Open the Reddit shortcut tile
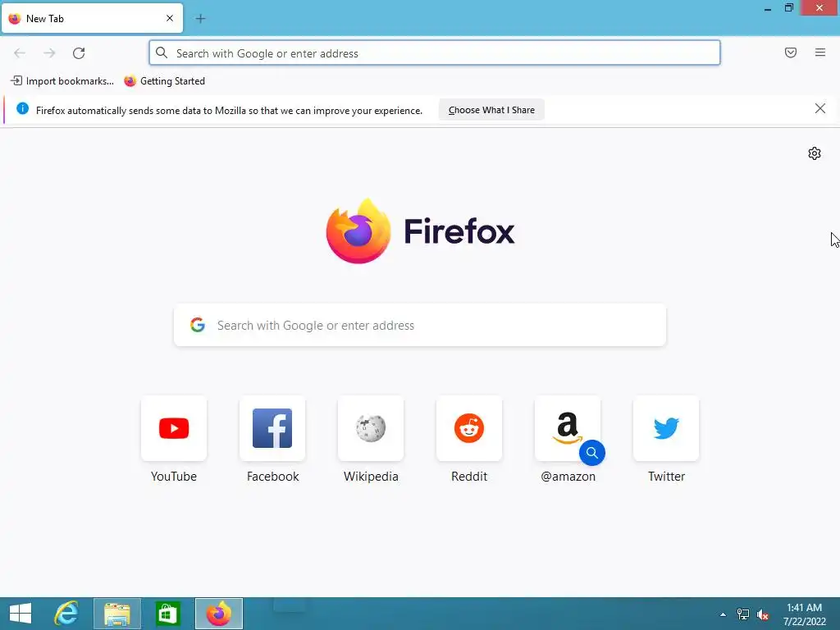This screenshot has width=840, height=630. click(469, 428)
